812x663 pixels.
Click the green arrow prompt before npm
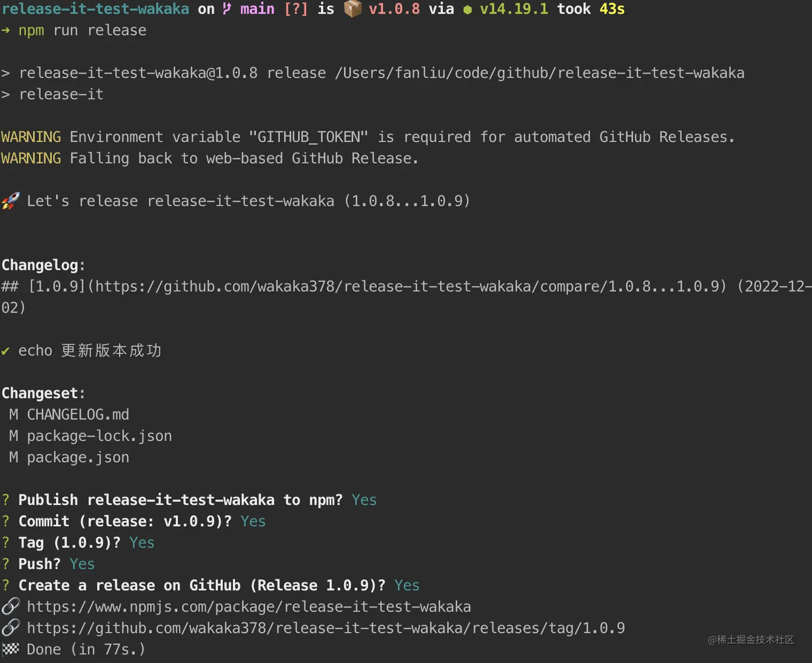click(5, 31)
